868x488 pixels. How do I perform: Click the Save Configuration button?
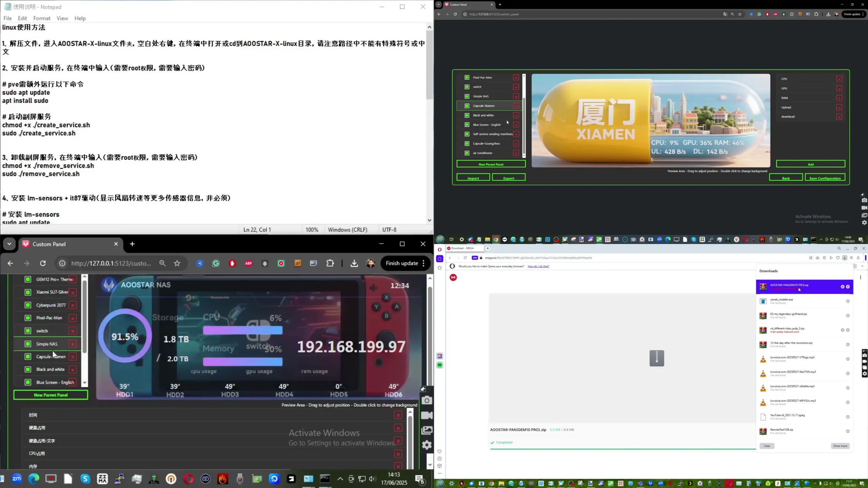tap(825, 178)
